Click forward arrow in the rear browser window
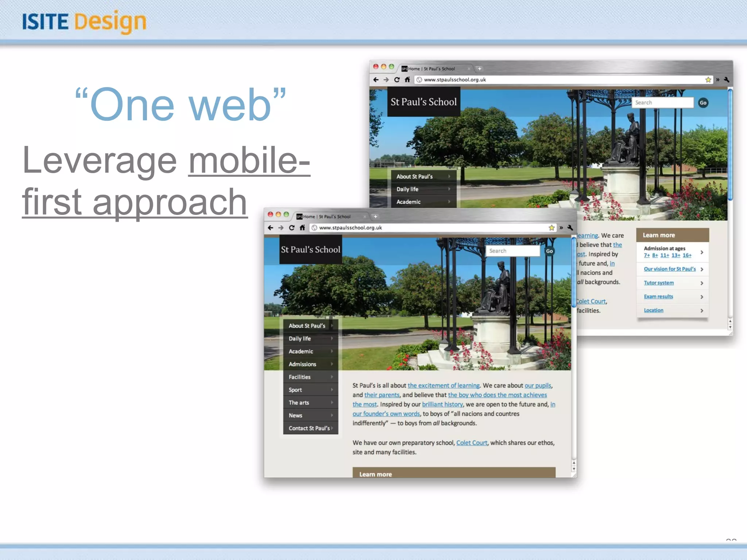Screen dimensions: 747x560 pyautogui.click(x=386, y=79)
